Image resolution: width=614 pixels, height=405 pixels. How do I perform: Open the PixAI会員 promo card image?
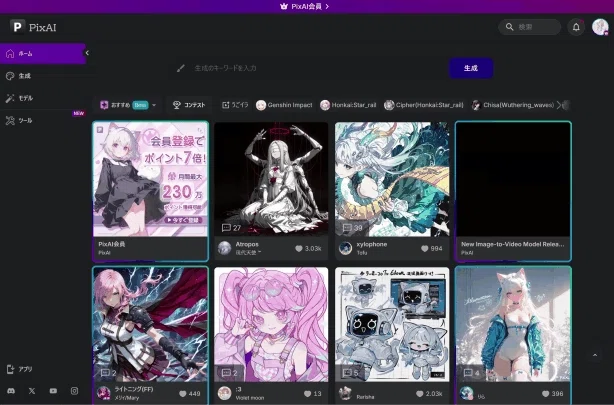tap(150, 179)
